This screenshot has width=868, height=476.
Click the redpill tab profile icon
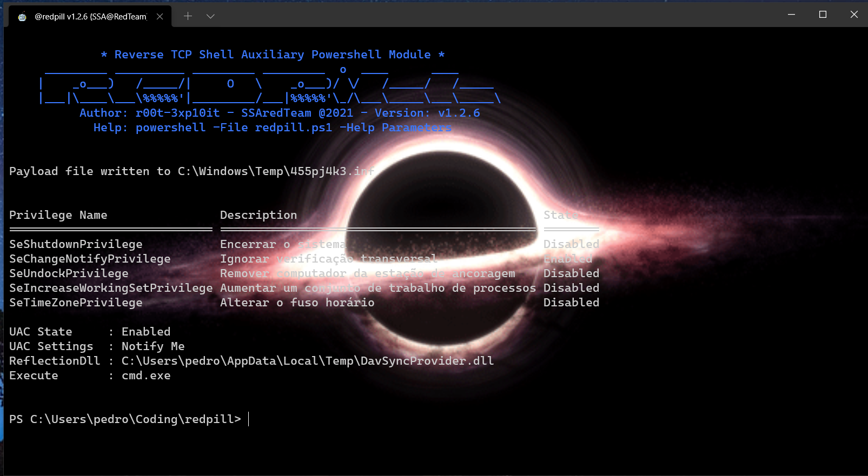tap(22, 17)
